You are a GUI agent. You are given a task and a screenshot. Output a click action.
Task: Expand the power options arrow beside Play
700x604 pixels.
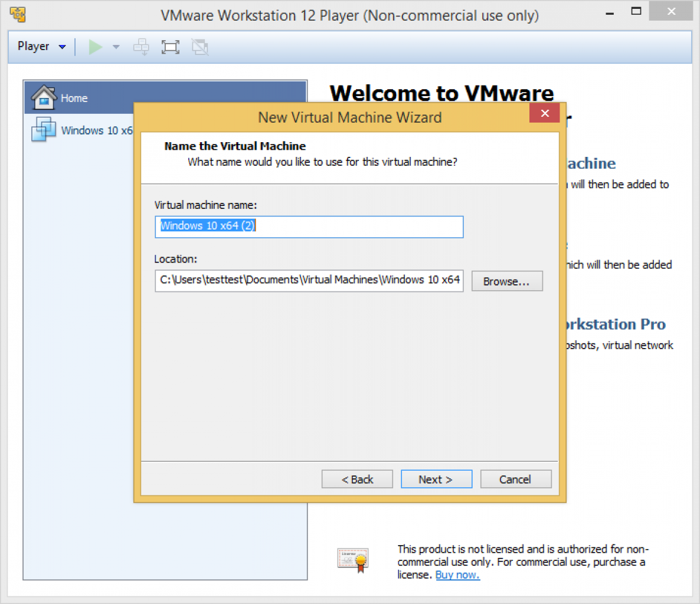(116, 47)
